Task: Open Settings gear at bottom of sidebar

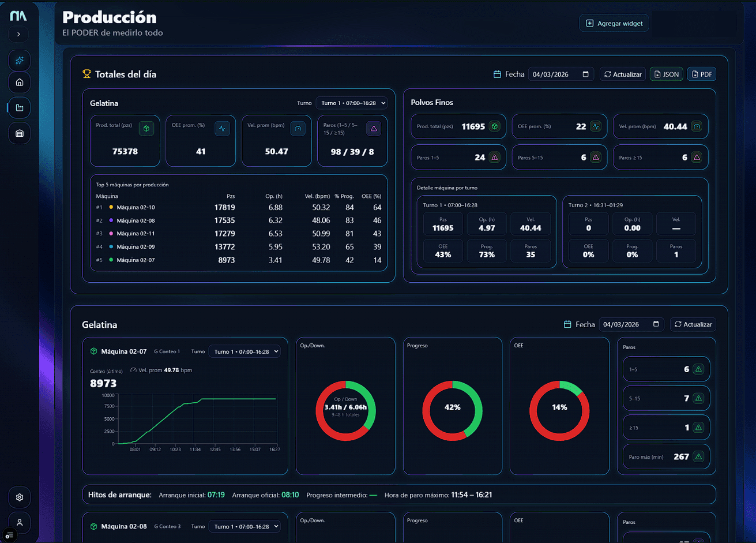Action: click(19, 497)
